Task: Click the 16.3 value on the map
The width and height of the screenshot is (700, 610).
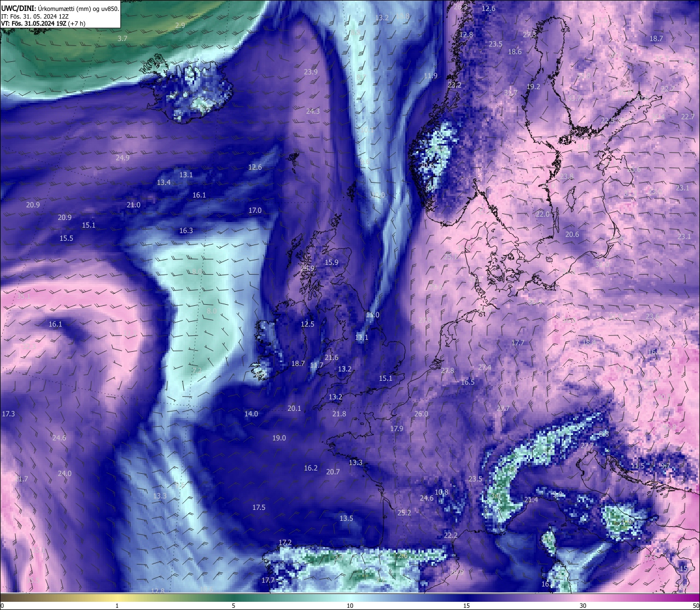Action: 186,230
